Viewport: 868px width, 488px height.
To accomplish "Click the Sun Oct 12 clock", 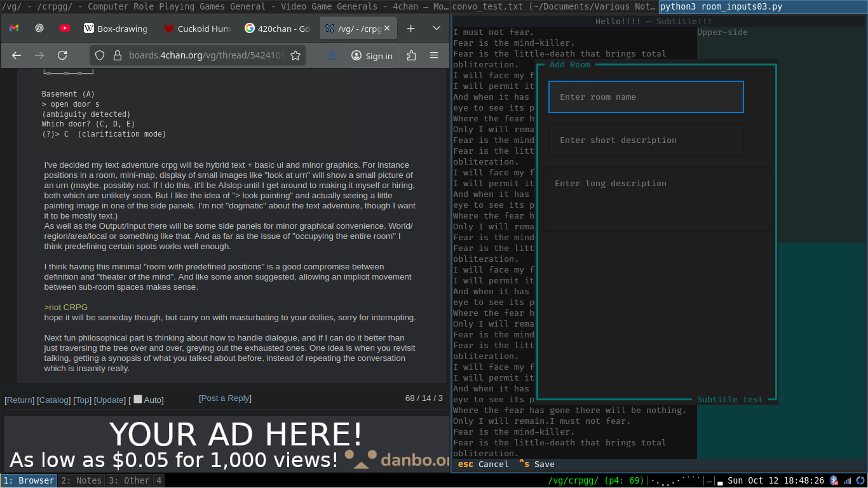I will (776, 480).
